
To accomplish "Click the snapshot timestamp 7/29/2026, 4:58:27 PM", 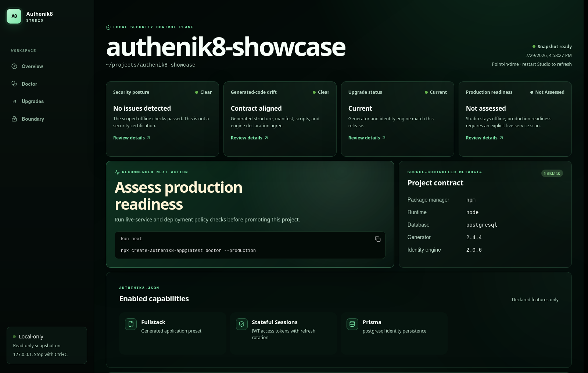I will 549,56.
